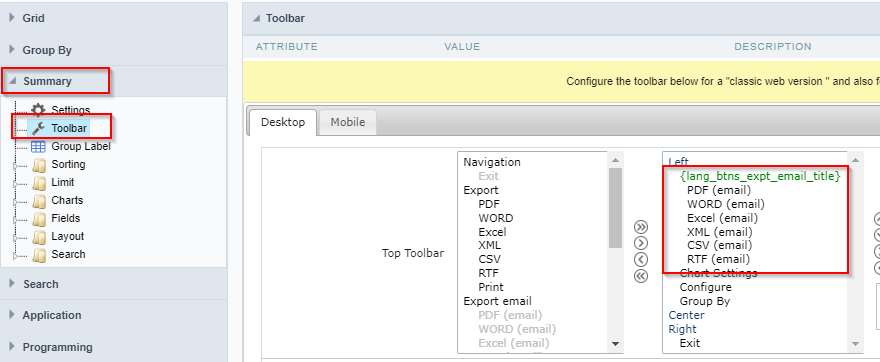Switch to the Desktop tab

click(283, 122)
